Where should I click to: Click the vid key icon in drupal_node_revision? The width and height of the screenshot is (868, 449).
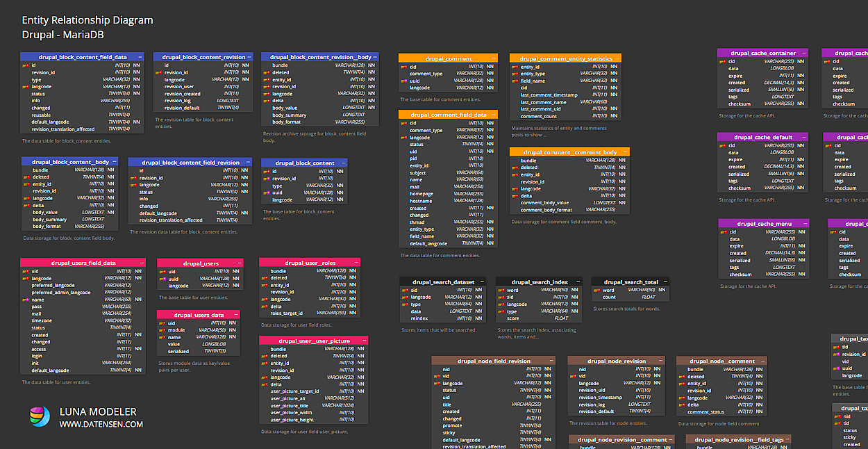[x=572, y=377]
